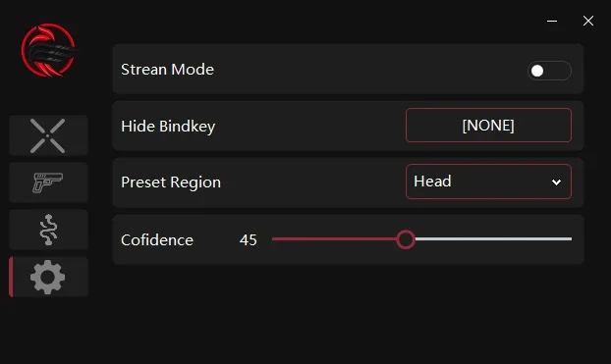Click the [NONE] Hide Bindkey button
The width and height of the screenshot is (611, 364).
tap(488, 126)
